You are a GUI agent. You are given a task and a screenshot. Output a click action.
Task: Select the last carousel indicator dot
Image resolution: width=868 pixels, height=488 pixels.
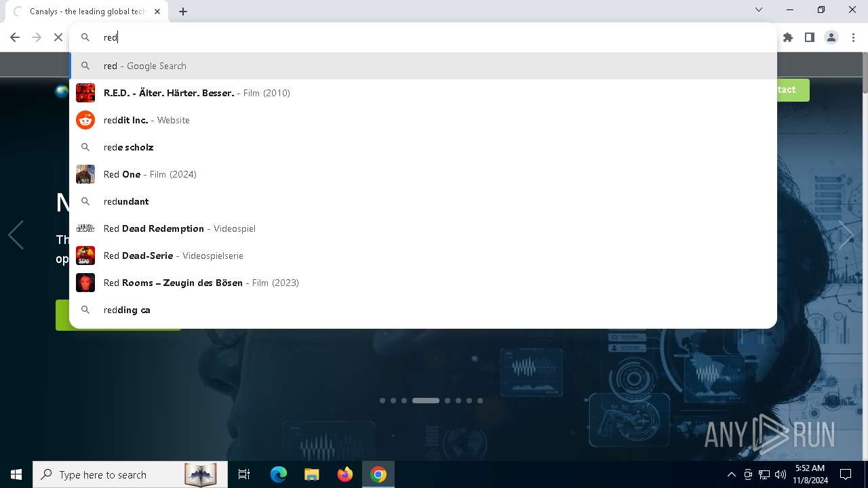(480, 401)
